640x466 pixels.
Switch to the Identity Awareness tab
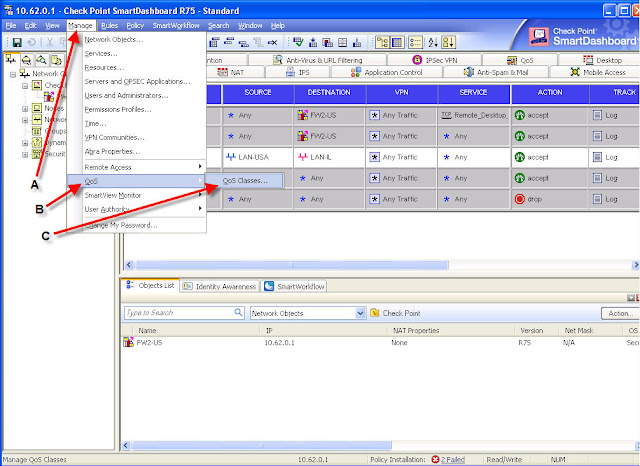pyautogui.click(x=220, y=286)
